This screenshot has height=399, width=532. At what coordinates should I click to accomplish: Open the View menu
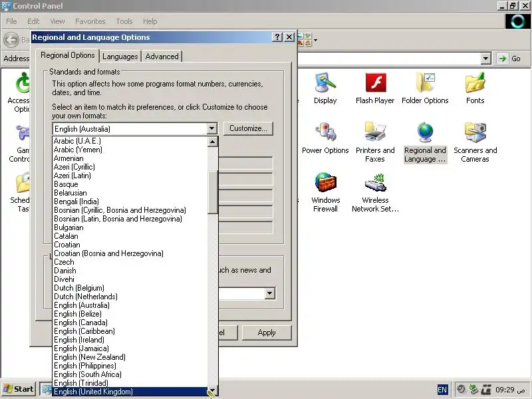[x=57, y=21]
